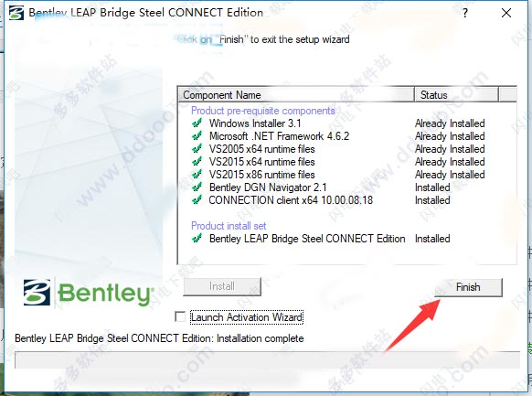Click Installed status for DGN Navigator
Screen dimensions: 532x396
[432, 187]
